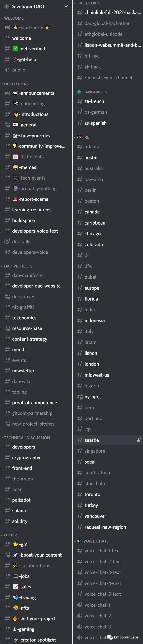This screenshot has height=644, width=143.
Task: Collapse the WELCOME category
Action: (14, 18)
